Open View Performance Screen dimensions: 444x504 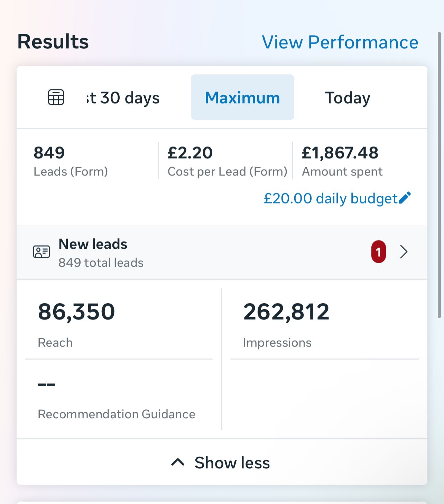[x=340, y=42]
